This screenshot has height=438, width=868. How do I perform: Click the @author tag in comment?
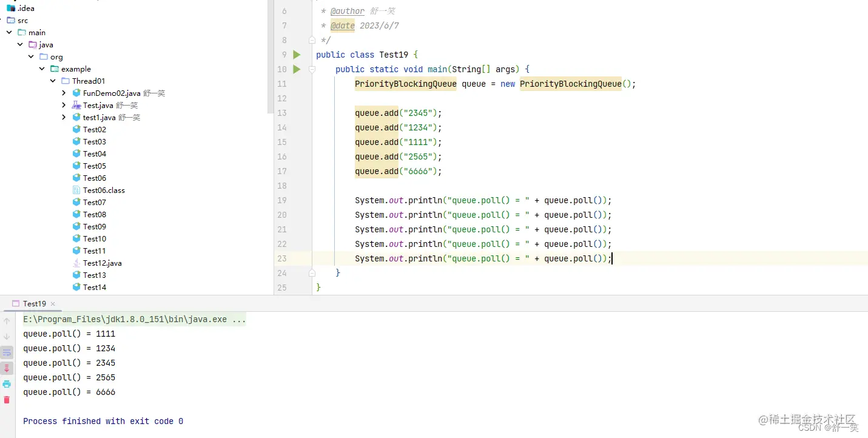point(348,11)
